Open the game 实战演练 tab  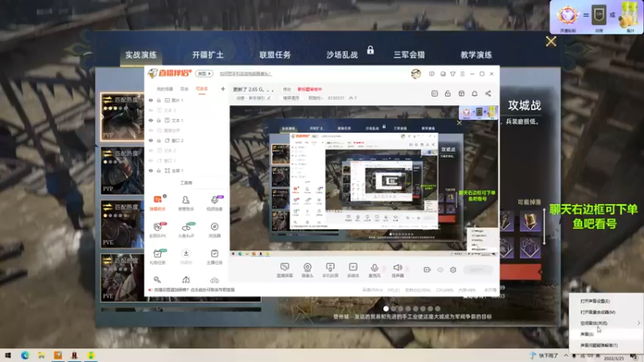coord(141,55)
